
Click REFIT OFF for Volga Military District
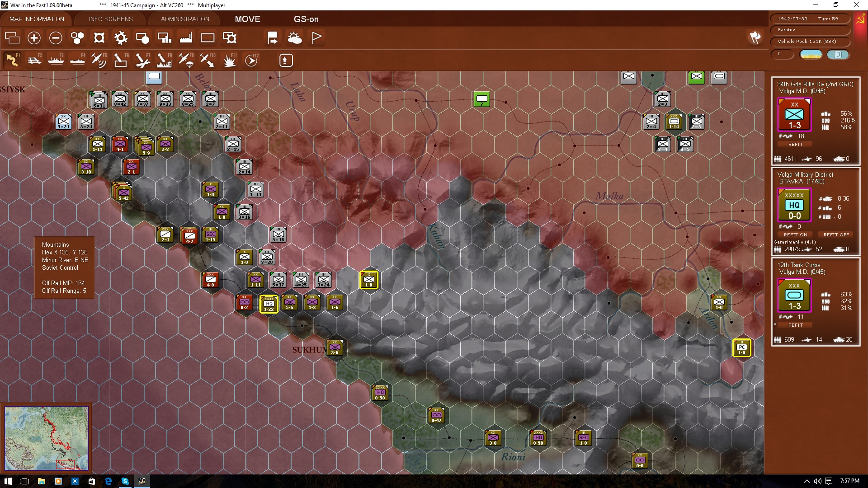[836, 235]
